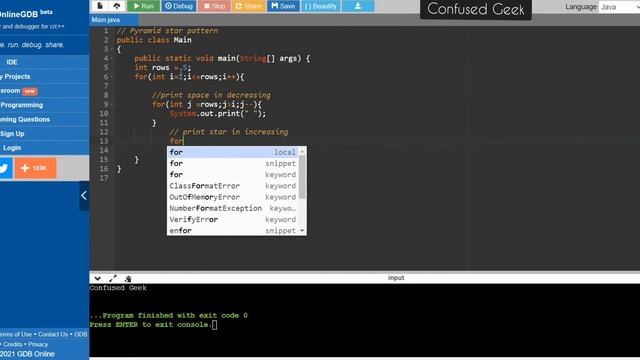
Task: Choose 'for' keyword autocomplete suggestion
Action: click(233, 175)
